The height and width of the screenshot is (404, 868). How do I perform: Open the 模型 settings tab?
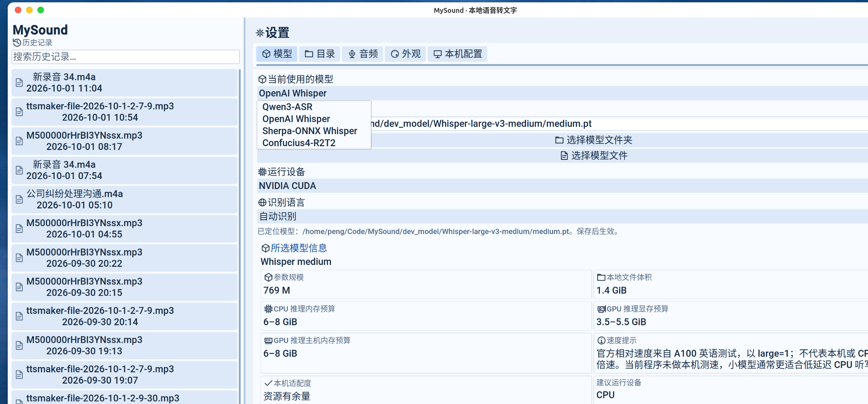tap(277, 54)
